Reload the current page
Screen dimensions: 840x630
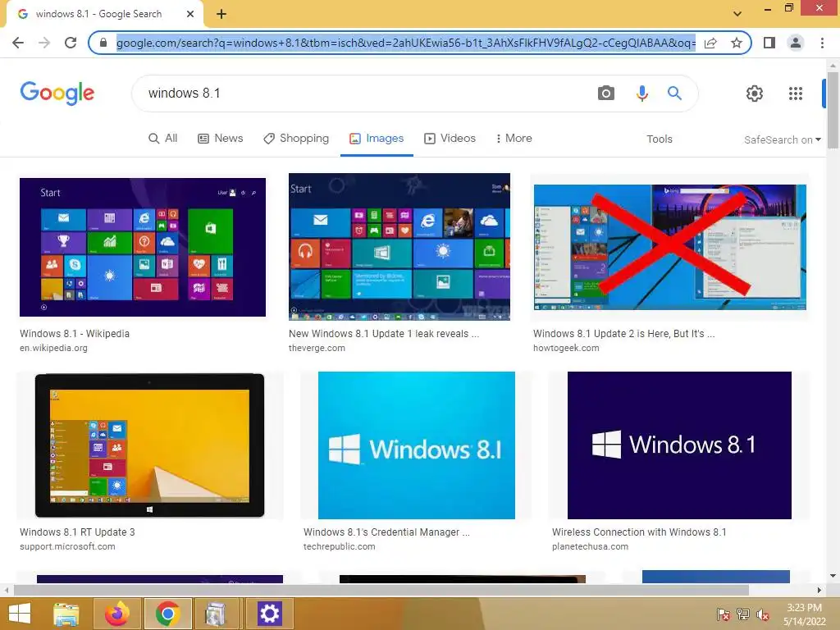coord(71,43)
